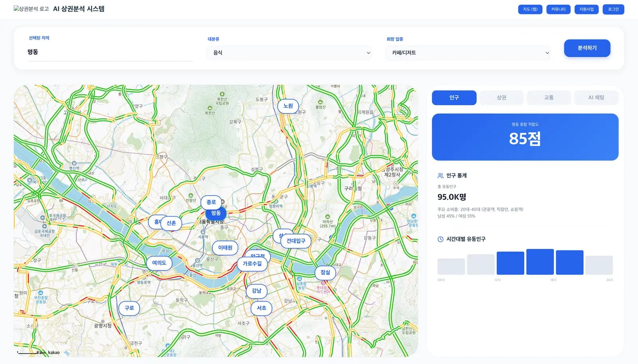This screenshot has width=638, height=364.
Task: Switch to the 상권 tab
Action: pos(501,98)
